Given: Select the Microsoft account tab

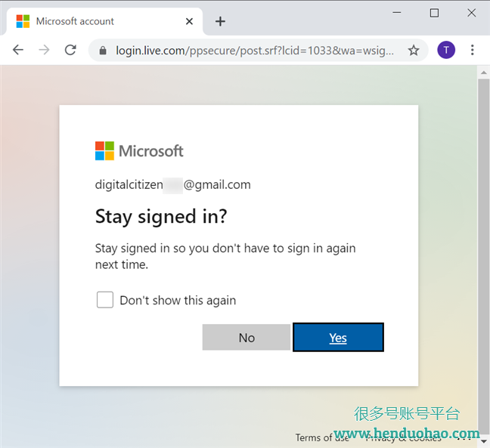Looking at the screenshot, I should (x=104, y=21).
